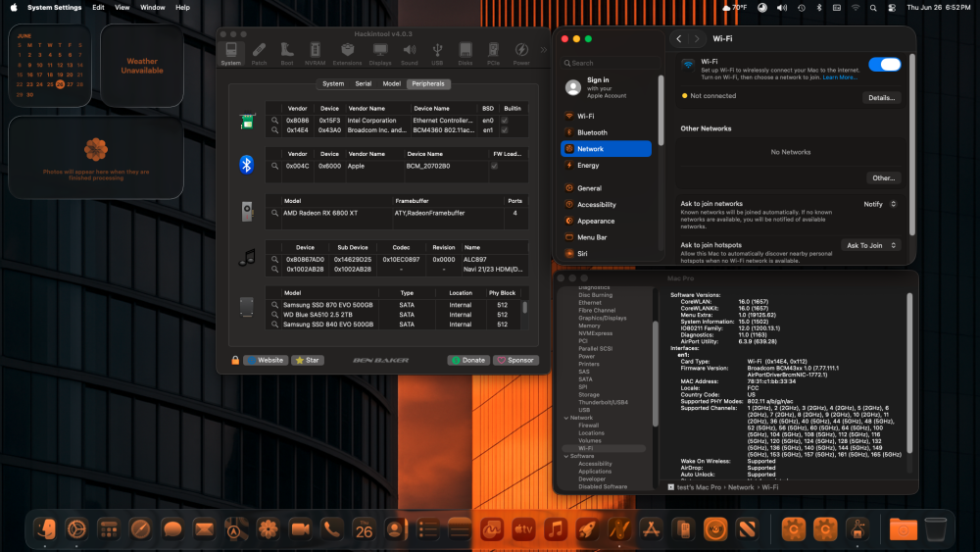Toggle FW Loaded checkbox for BCM_20702B0

494,167
